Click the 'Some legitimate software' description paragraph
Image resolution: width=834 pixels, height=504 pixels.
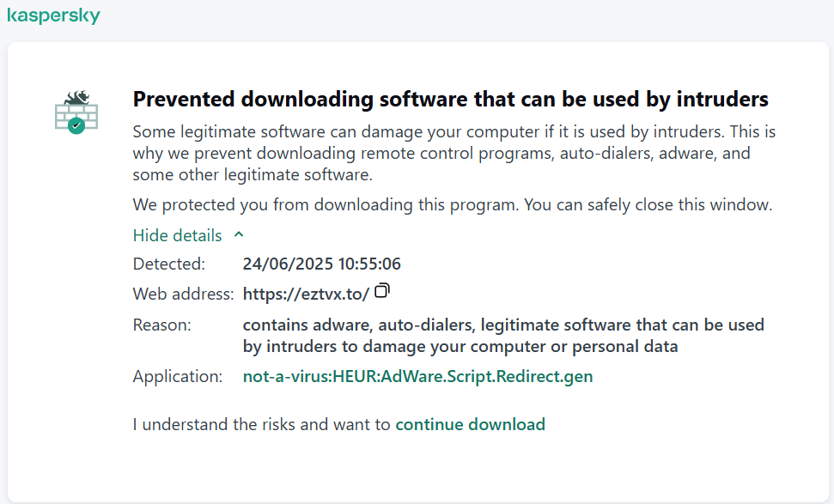click(454, 153)
